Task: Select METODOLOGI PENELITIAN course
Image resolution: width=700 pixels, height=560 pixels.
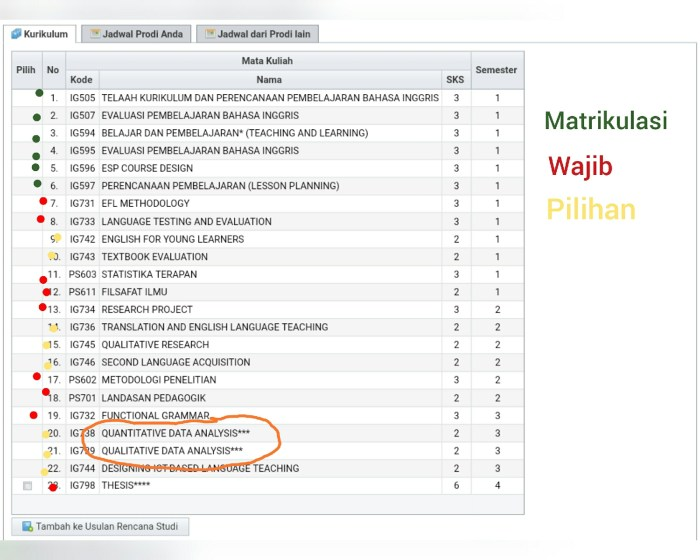Action: point(159,380)
